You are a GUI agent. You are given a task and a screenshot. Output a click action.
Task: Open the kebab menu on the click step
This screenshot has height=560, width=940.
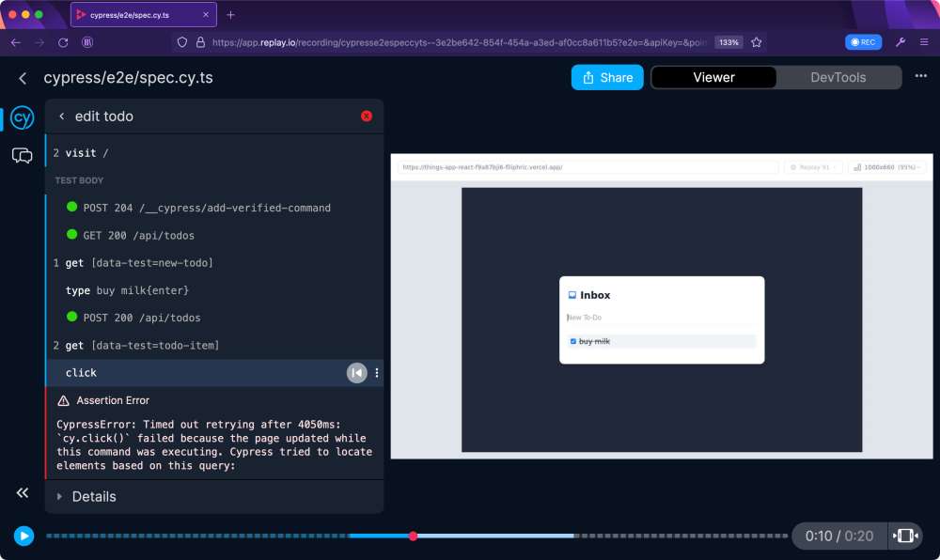pos(376,373)
